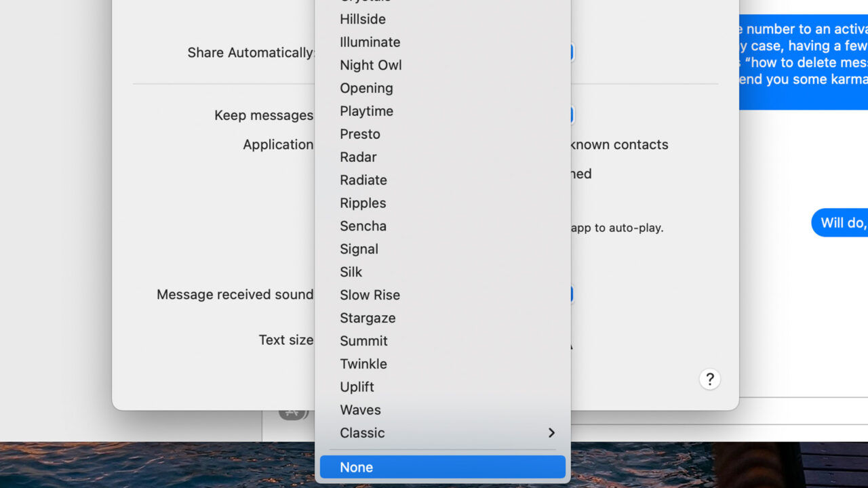Select the "None" sound option

pos(442,467)
